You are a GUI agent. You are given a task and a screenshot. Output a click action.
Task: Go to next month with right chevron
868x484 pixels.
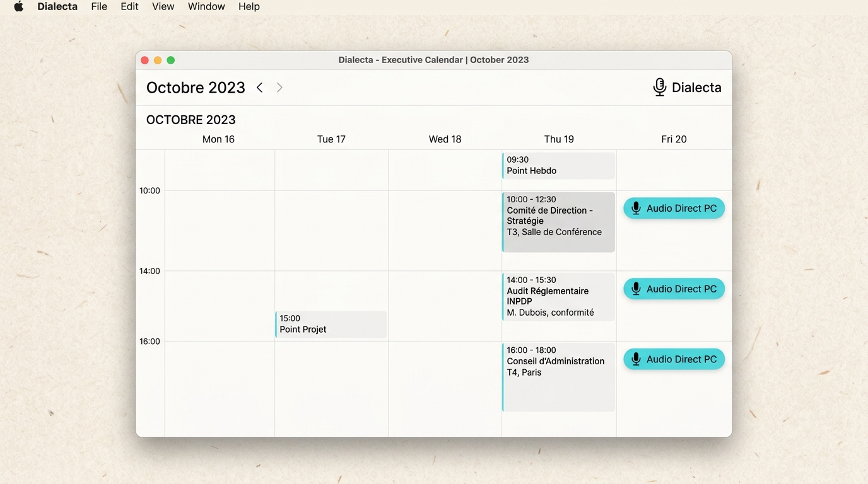click(x=279, y=88)
